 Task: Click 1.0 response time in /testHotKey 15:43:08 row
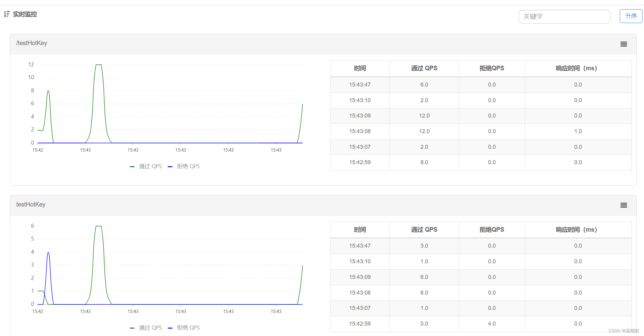(578, 132)
